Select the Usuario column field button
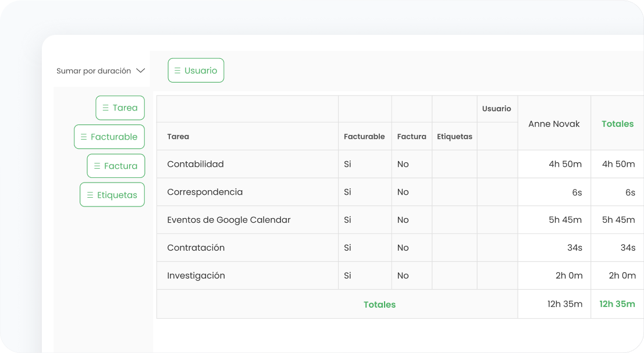 click(x=196, y=70)
